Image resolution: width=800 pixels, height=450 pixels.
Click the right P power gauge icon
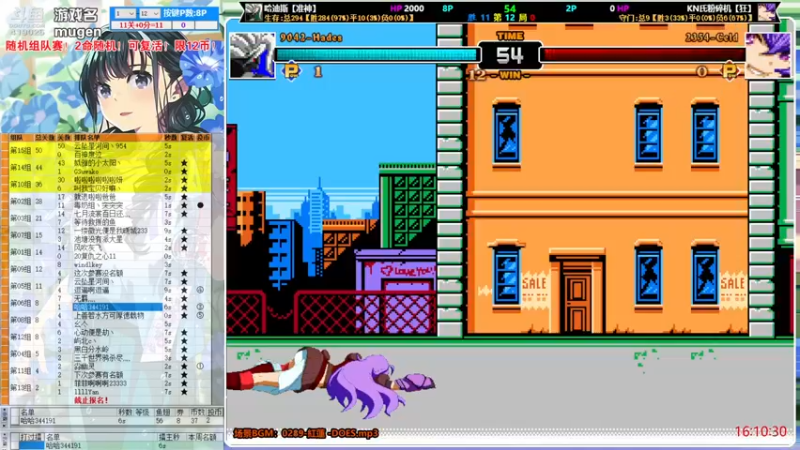click(729, 71)
